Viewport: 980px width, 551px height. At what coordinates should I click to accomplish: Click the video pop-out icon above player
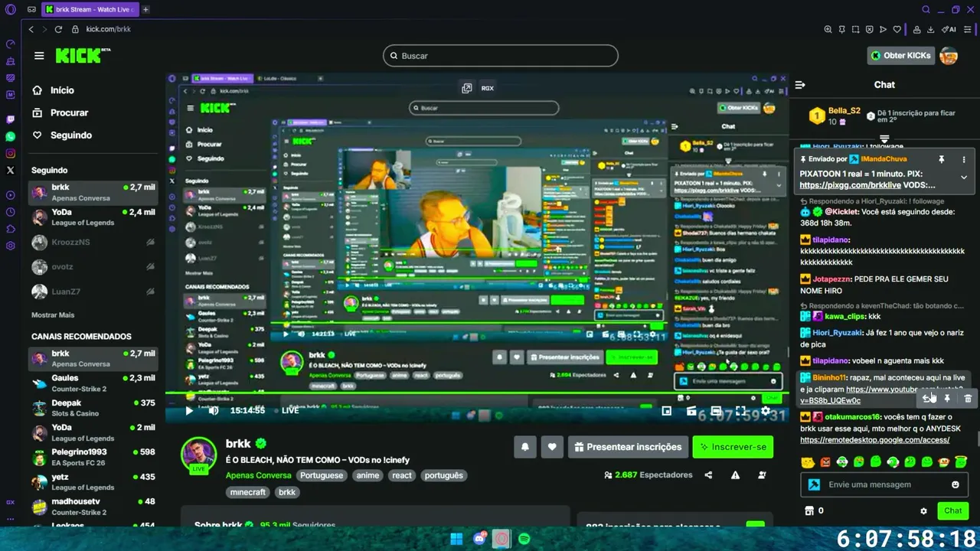tap(466, 88)
